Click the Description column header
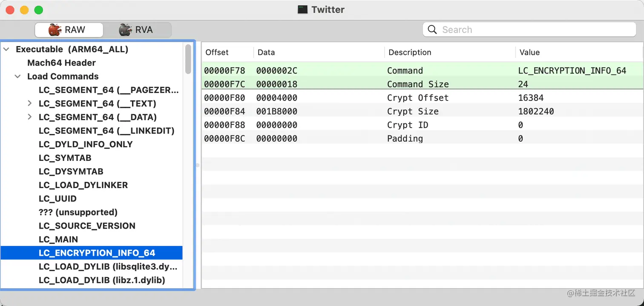 [x=450, y=52]
